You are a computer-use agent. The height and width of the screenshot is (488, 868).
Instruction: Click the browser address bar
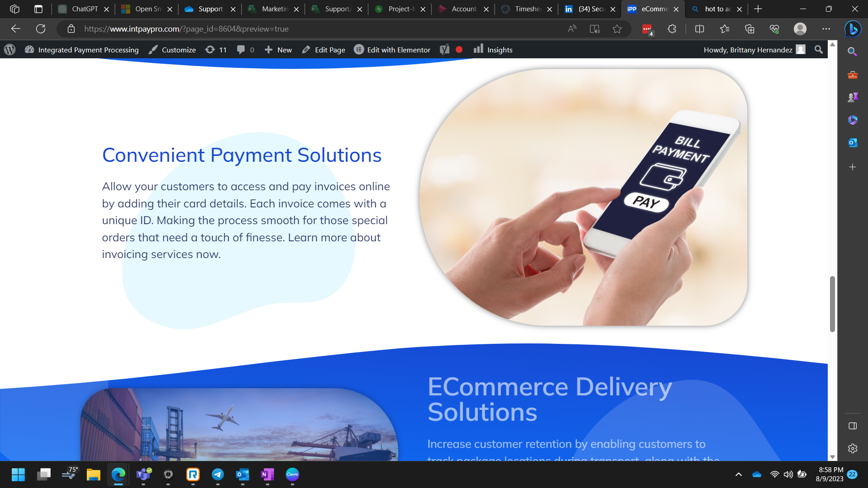click(271, 29)
